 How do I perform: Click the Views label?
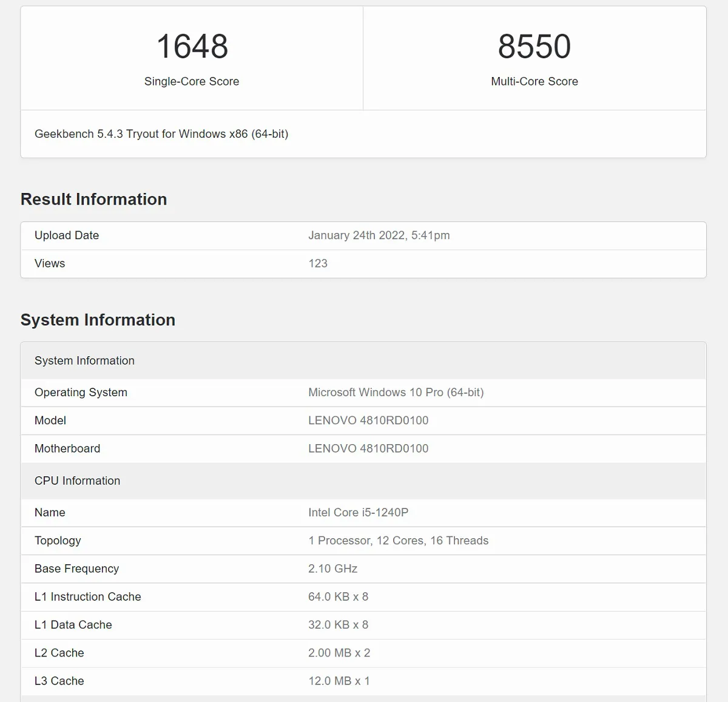[x=50, y=263]
